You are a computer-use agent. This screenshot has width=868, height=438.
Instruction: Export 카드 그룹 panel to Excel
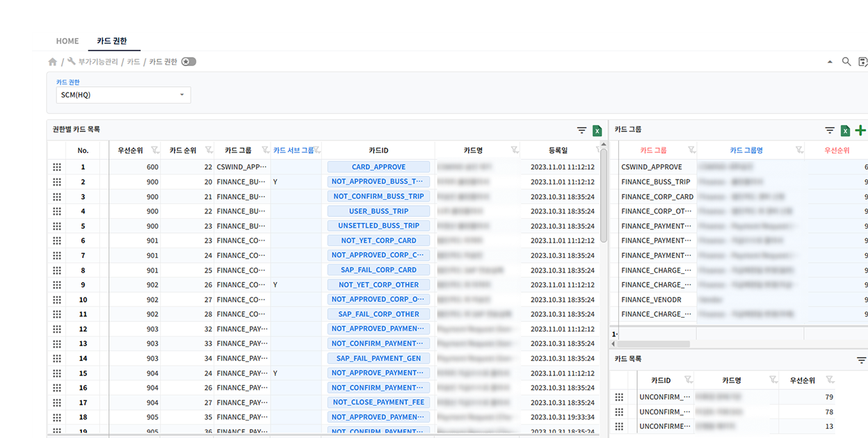tap(845, 130)
